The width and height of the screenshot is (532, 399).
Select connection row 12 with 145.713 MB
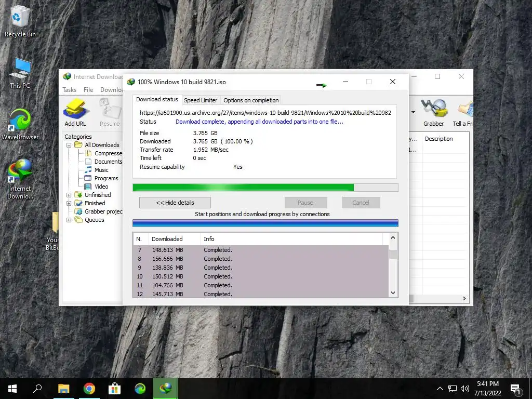pos(261,294)
